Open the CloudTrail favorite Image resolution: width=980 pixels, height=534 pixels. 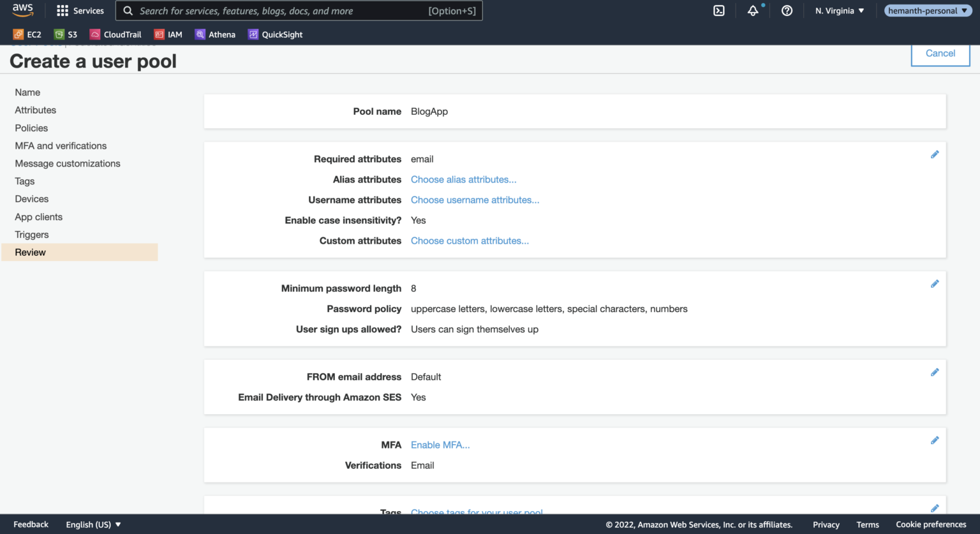(x=115, y=34)
